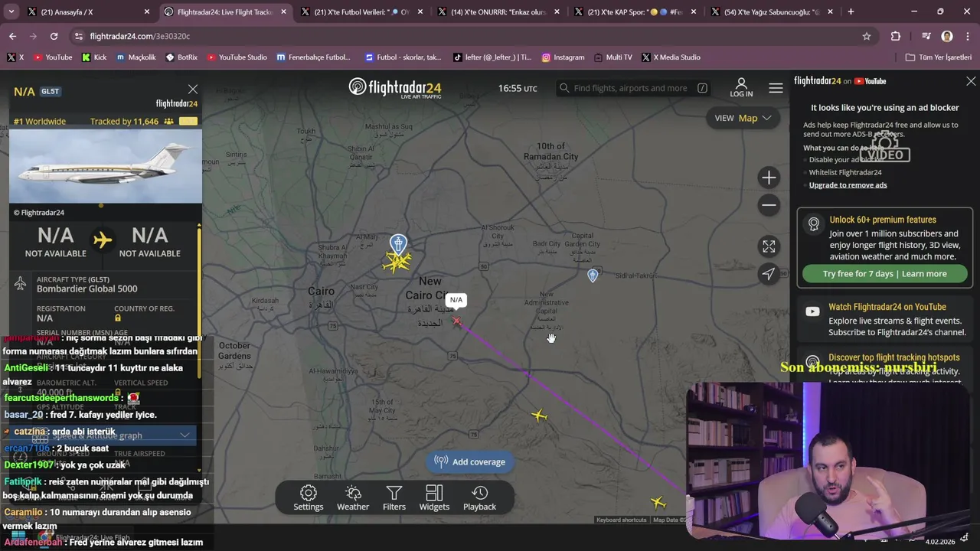
Task: Click the airport pin near Capital Garden City
Action: tap(593, 275)
